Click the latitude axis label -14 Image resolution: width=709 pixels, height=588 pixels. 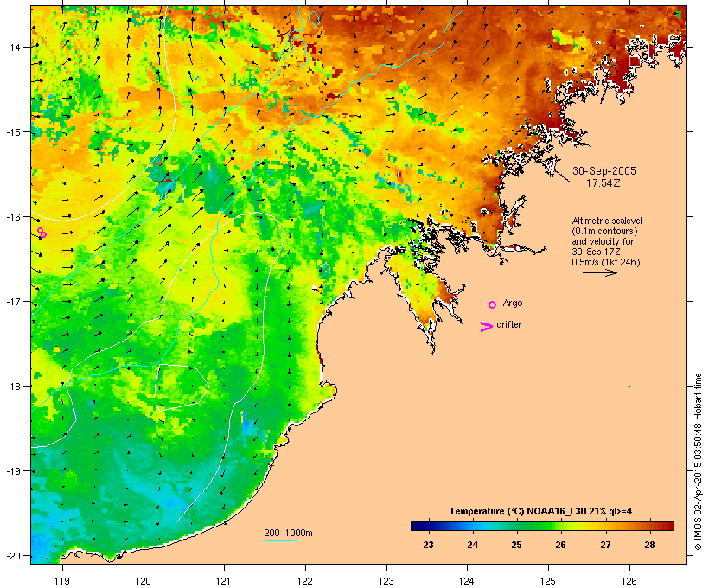point(13,47)
